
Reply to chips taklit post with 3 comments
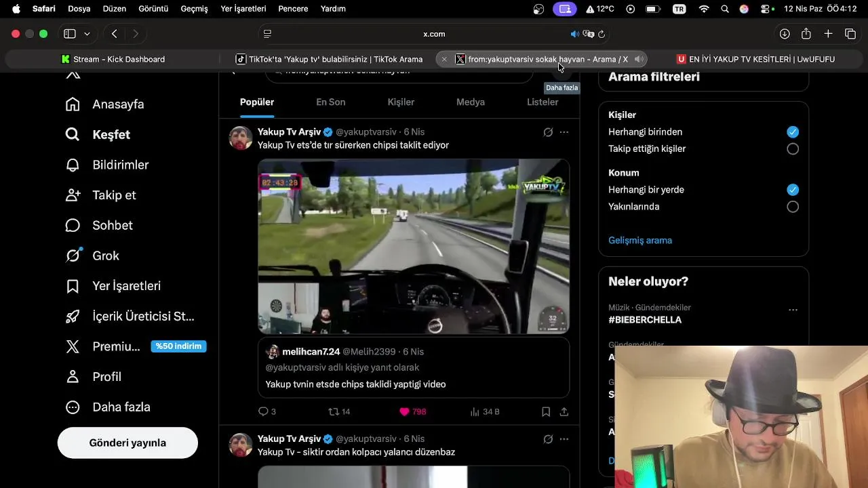(x=267, y=411)
